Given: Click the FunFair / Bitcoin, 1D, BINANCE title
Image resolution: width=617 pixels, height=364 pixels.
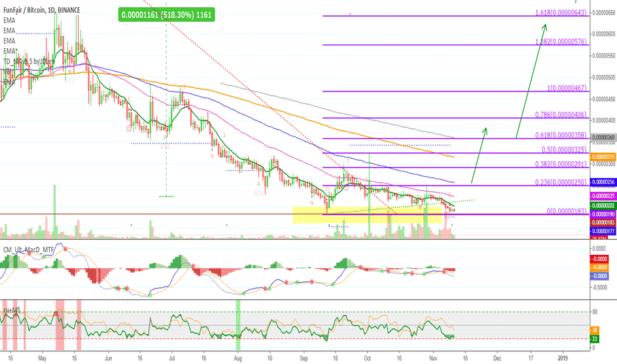Looking at the screenshot, I should 42,10.
